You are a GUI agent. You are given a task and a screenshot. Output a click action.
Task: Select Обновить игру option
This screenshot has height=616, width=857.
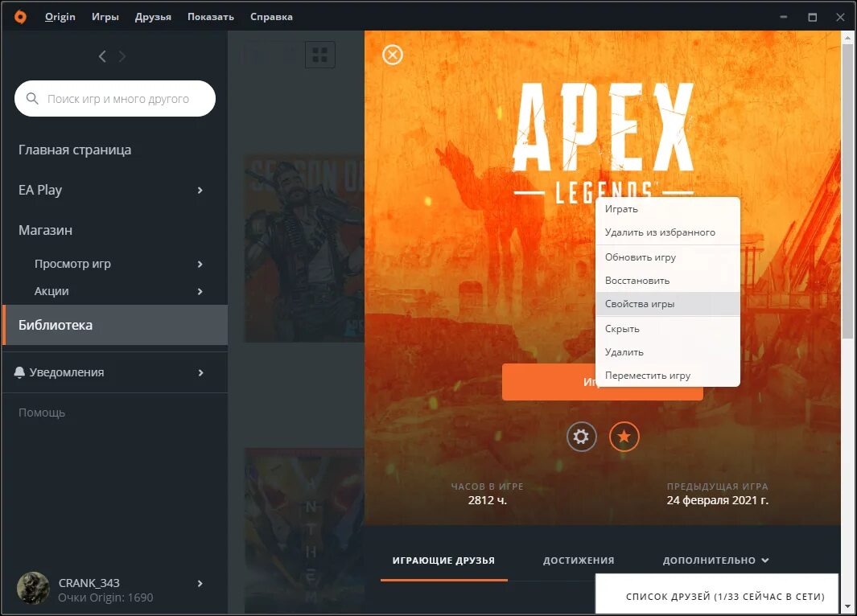click(668, 257)
